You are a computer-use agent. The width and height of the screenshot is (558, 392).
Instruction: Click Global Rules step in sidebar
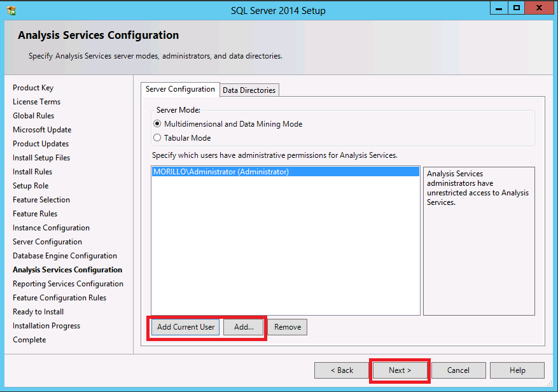click(x=34, y=116)
